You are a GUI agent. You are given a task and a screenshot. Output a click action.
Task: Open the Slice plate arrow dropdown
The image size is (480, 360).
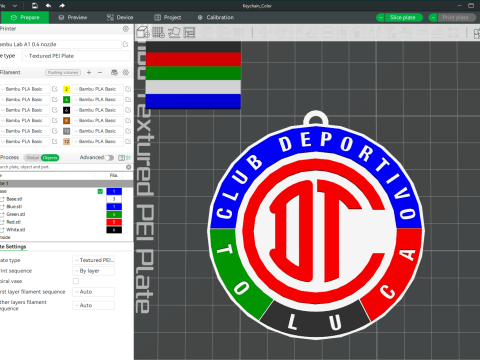pyautogui.click(x=380, y=18)
